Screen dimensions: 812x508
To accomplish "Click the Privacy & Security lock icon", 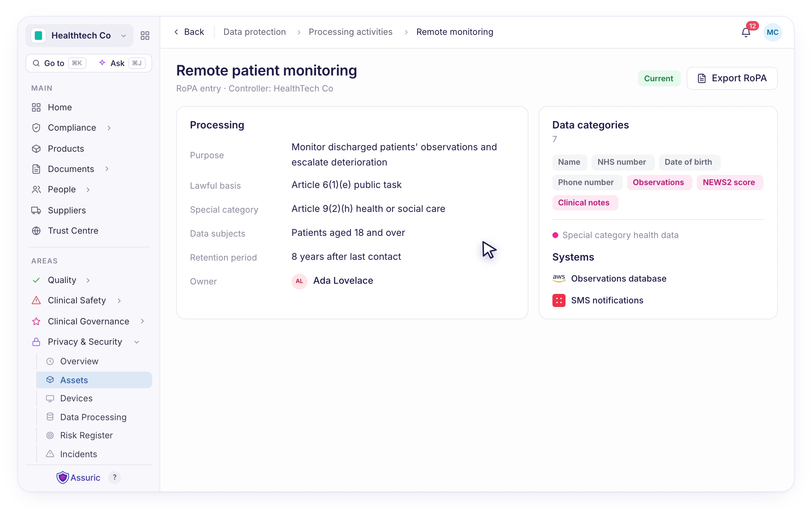I will coord(36,342).
